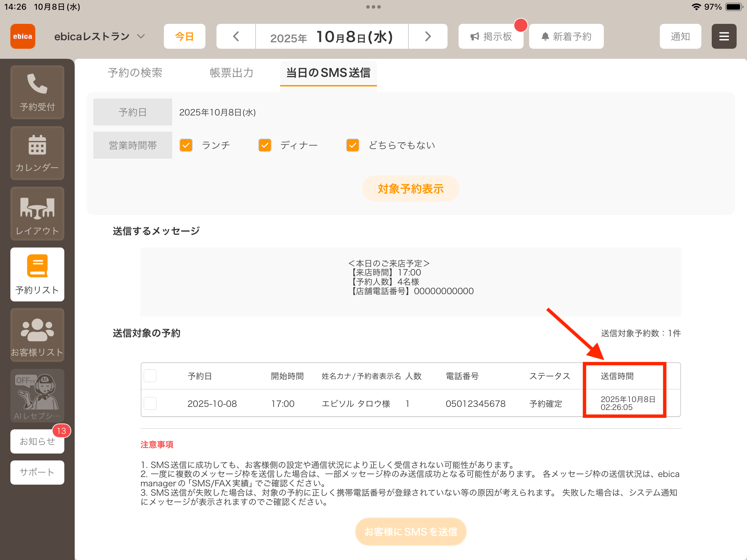Viewport: 747px width, 560px height.
Task: Check the select-all header checkbox
Action: (150, 376)
